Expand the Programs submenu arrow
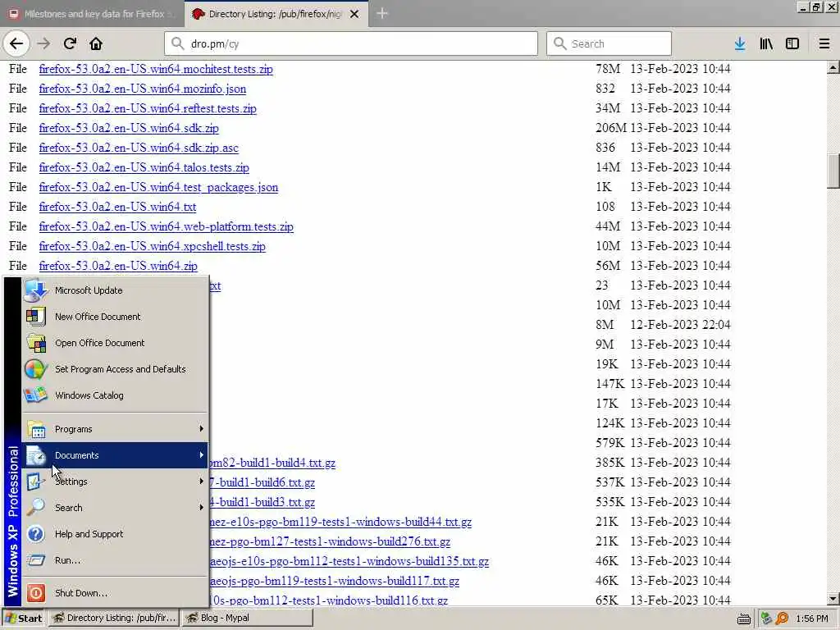Image resolution: width=840 pixels, height=630 pixels. pyautogui.click(x=202, y=428)
